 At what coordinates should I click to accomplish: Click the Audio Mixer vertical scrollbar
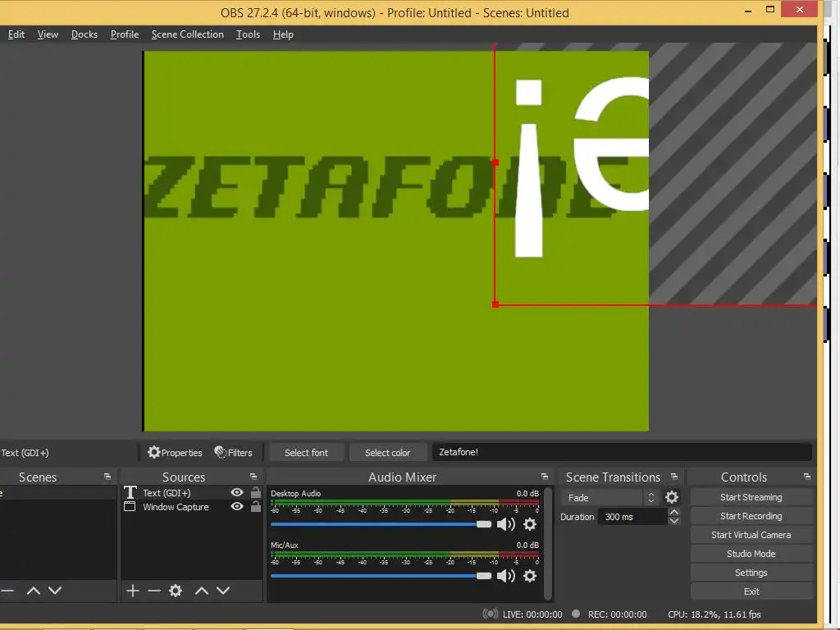[547, 543]
